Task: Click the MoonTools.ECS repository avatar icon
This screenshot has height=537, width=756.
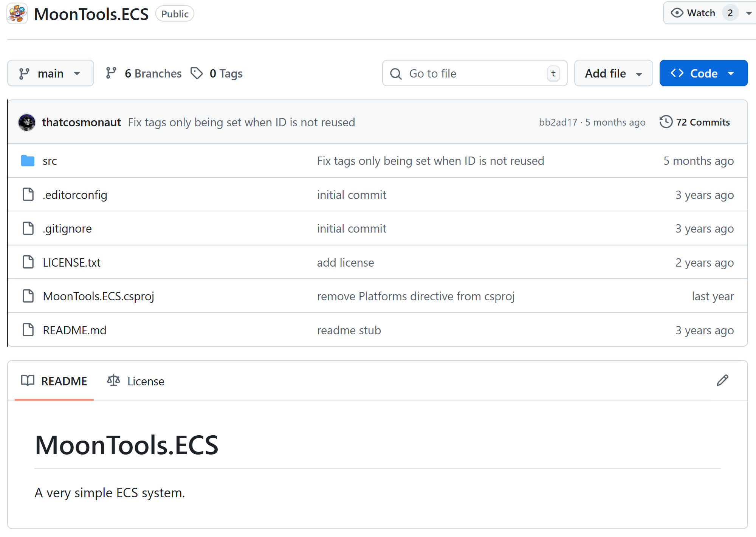Action: click(x=17, y=14)
